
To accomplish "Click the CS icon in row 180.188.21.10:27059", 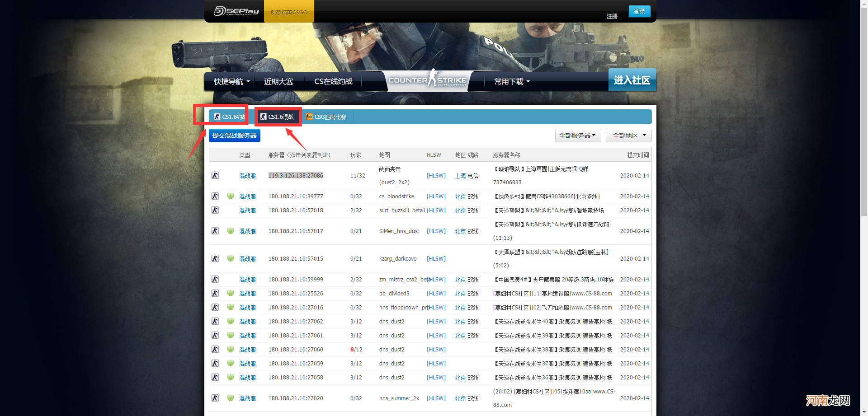I will pos(215,363).
